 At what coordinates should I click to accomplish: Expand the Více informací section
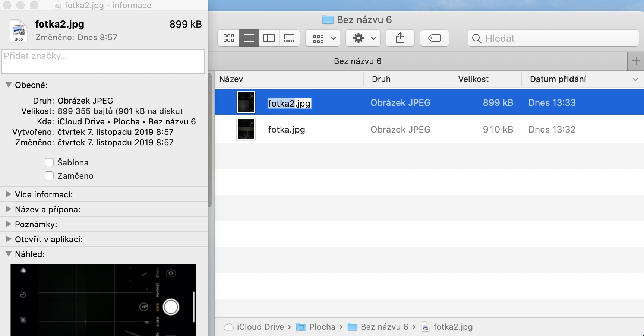coord(9,194)
